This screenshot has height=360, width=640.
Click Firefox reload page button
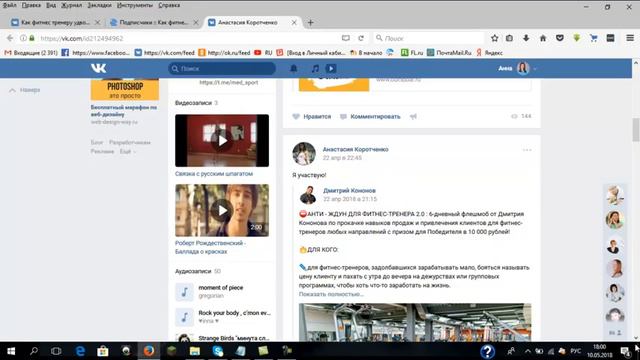(361, 38)
